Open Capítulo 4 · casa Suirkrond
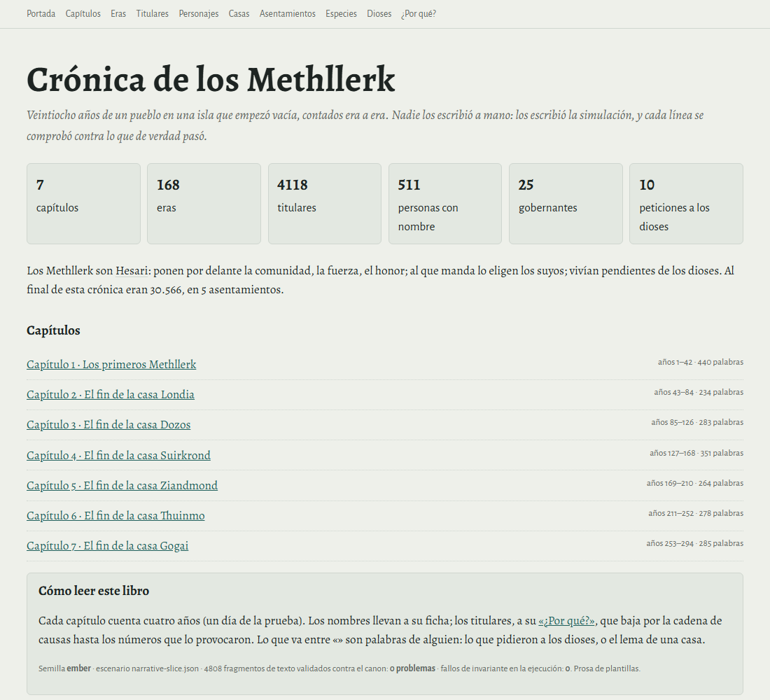 118,456
